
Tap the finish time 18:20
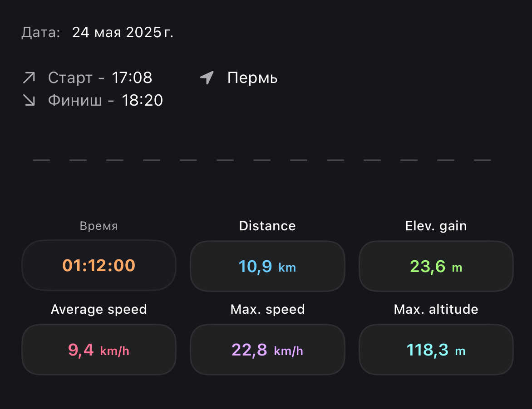[142, 100]
